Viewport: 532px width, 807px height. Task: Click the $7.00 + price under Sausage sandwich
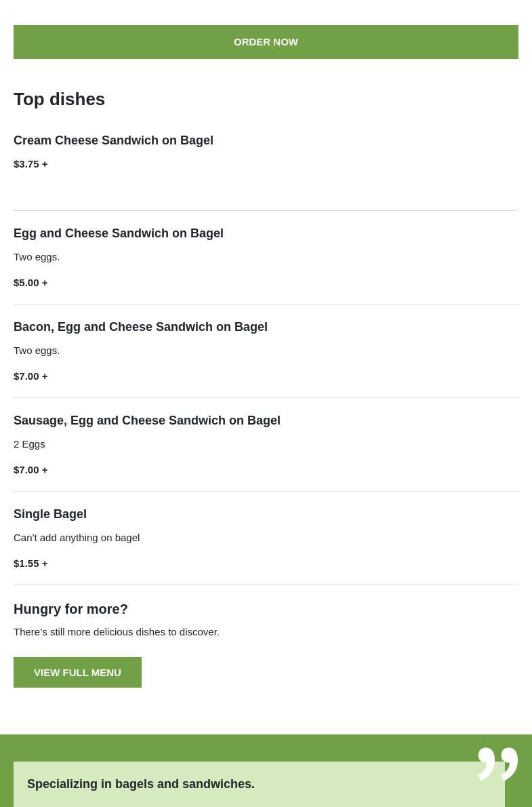tap(30, 470)
